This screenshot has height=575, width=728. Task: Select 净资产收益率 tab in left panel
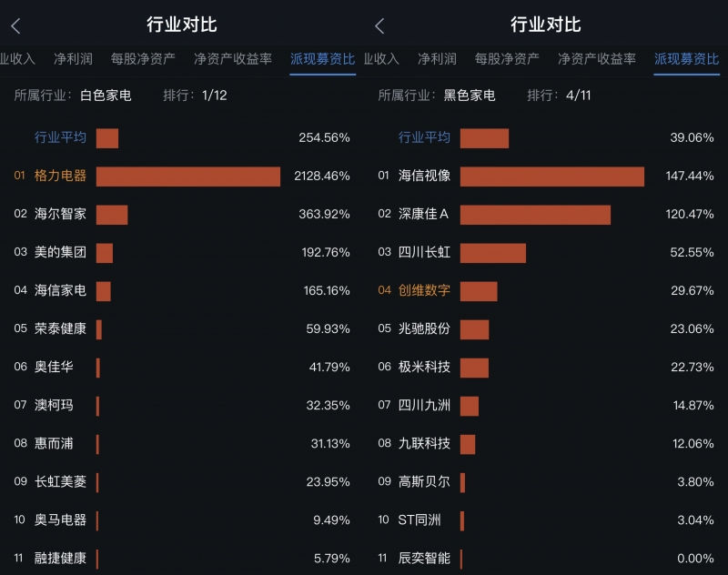(233, 59)
